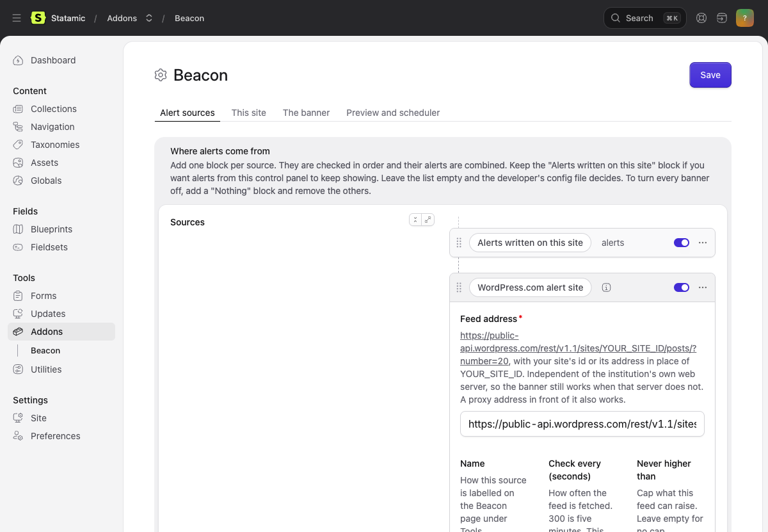Screen dimensions: 768x532
Task: Click the Addons icon in sidebar
Action: [x=19, y=332]
